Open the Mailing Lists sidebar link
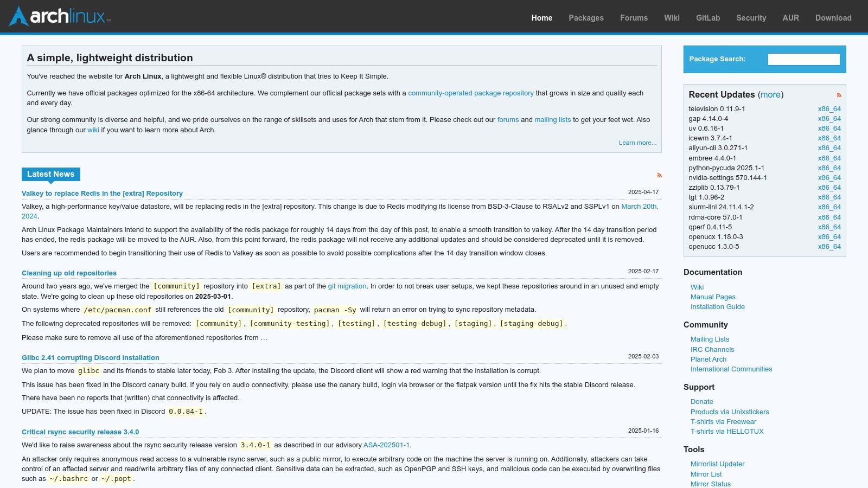This screenshot has height=488, width=868. click(x=710, y=339)
